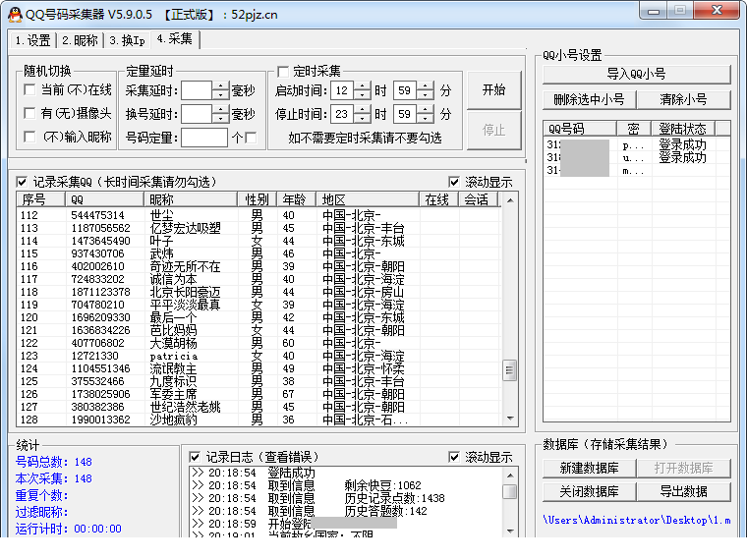Select row with nickname 军委主席

(259, 394)
